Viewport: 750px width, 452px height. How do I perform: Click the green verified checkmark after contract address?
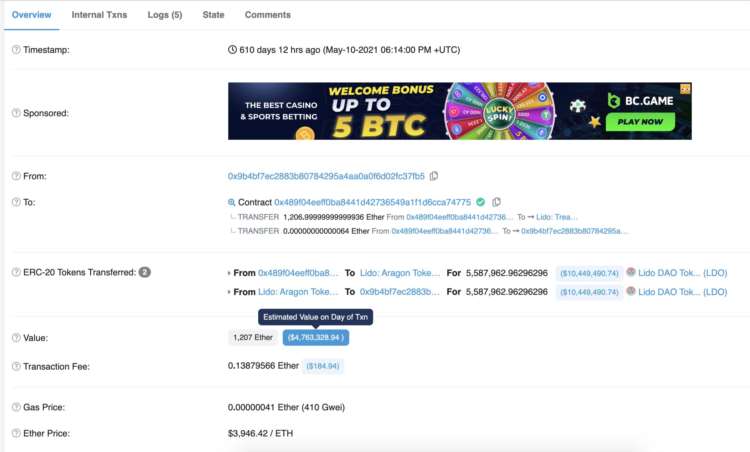click(x=481, y=202)
